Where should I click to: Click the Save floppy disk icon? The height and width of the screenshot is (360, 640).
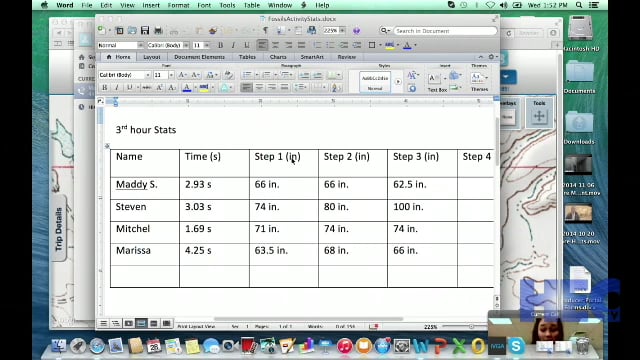point(145,31)
